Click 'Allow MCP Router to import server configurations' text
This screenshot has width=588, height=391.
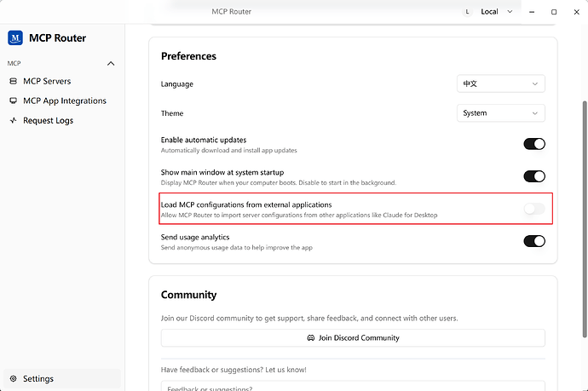[299, 216]
